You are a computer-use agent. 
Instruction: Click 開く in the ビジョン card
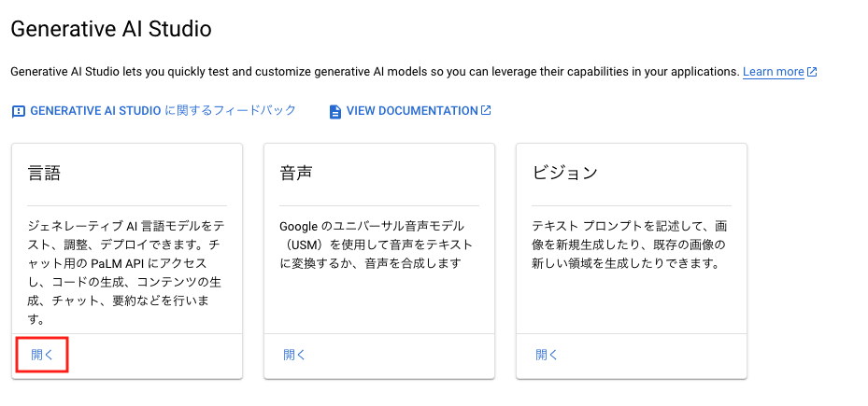point(547,355)
